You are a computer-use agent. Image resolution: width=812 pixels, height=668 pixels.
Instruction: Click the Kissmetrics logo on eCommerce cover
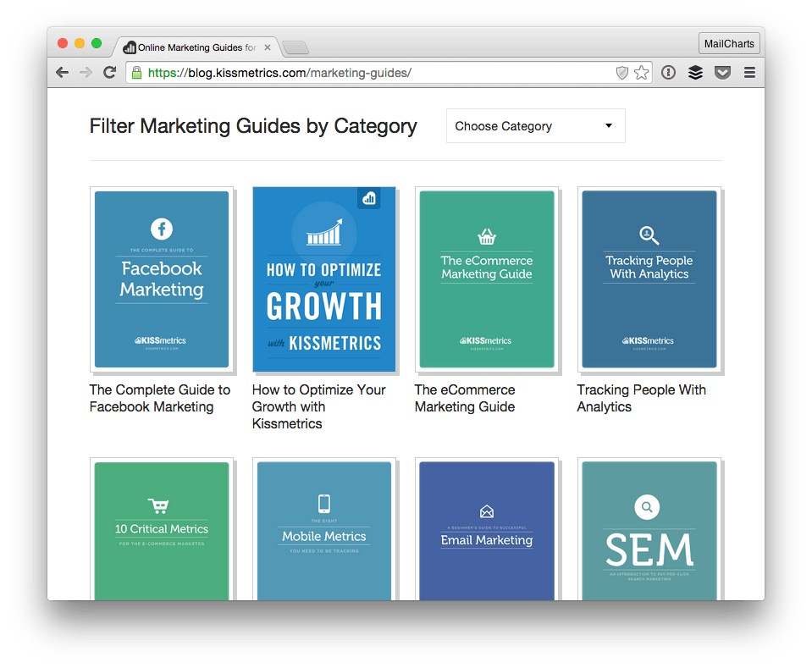(x=486, y=340)
